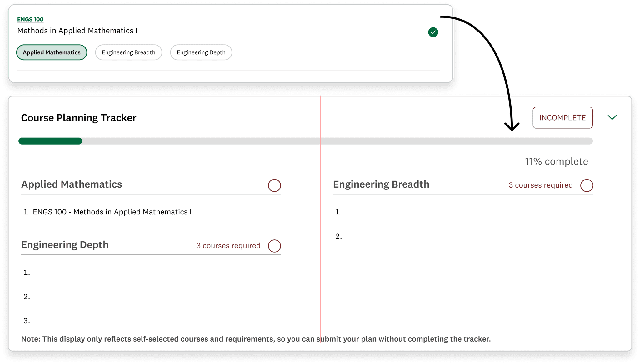The width and height of the screenshot is (640, 364).
Task: Click the Engineering Breadth section heading
Action: coord(381,184)
